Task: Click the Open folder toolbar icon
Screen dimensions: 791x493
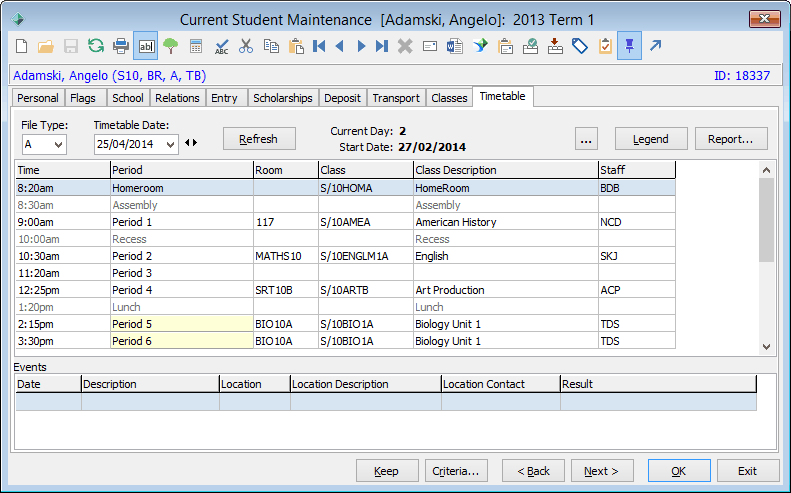Action: point(45,46)
